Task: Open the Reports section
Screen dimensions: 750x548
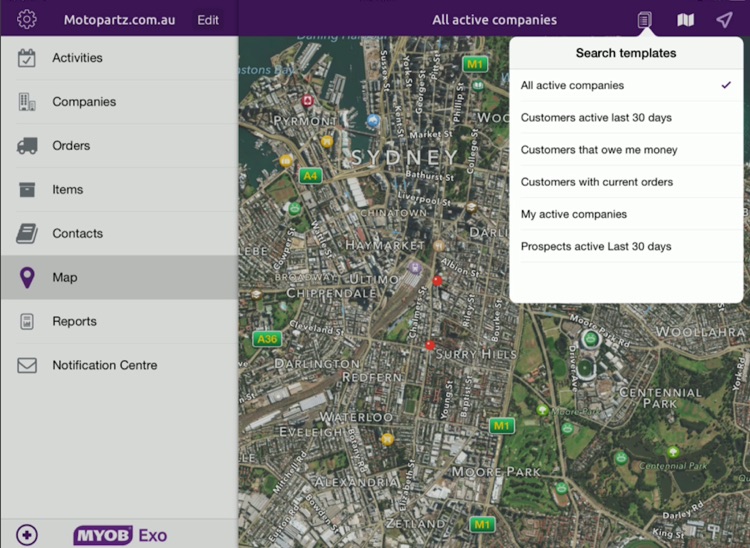Action: (x=120, y=321)
